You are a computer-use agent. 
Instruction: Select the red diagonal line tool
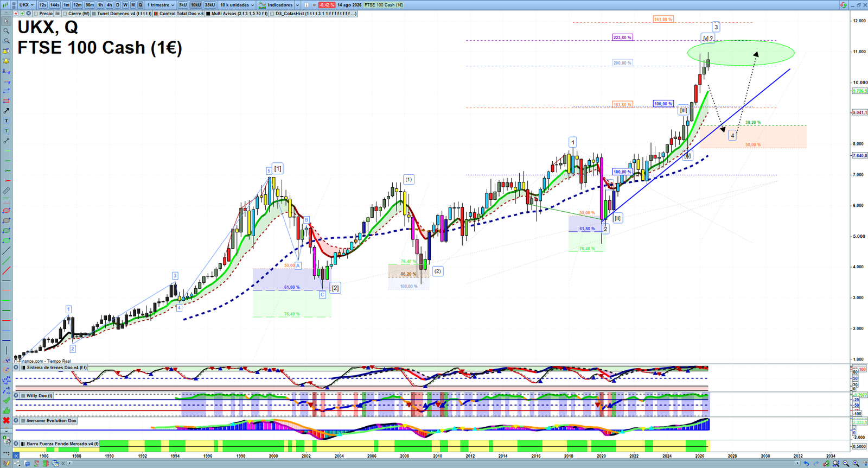pos(6,270)
